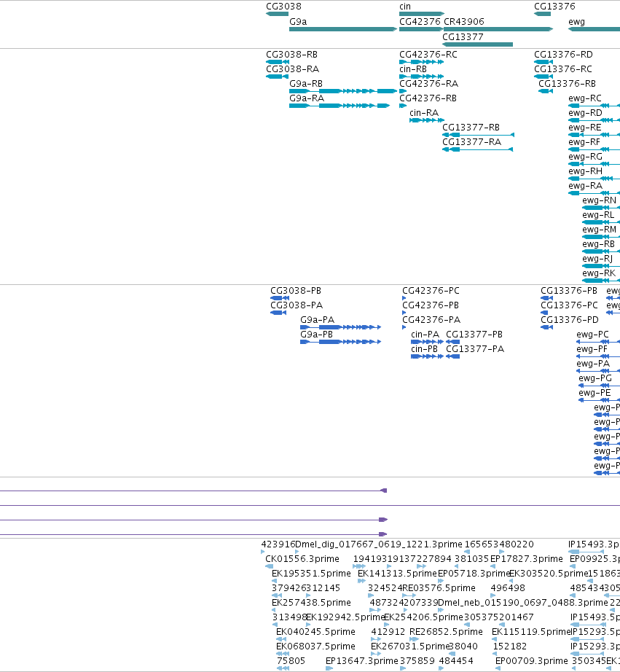Click the EK257438.5prime EST label
This screenshot has width=620, height=672.
312,603
